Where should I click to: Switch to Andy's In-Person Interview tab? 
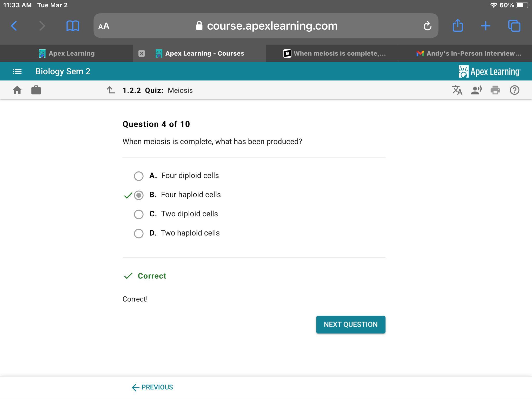[469, 53]
